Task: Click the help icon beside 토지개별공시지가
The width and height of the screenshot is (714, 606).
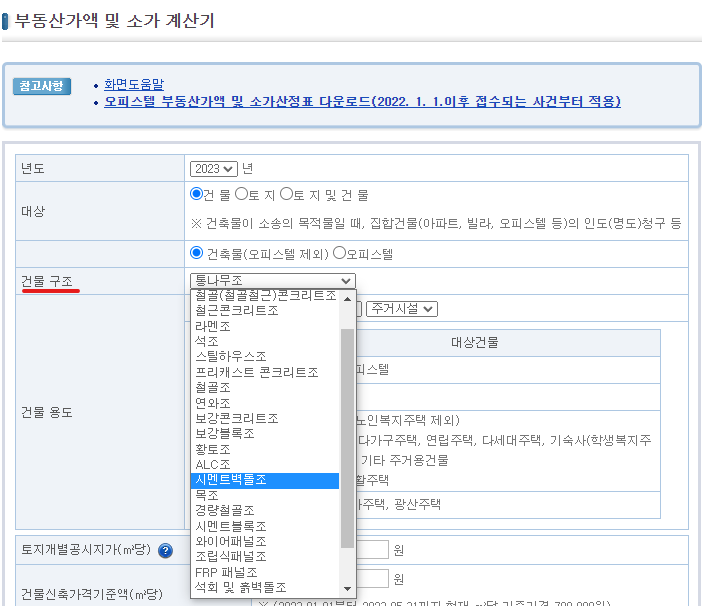Action: click(x=166, y=550)
